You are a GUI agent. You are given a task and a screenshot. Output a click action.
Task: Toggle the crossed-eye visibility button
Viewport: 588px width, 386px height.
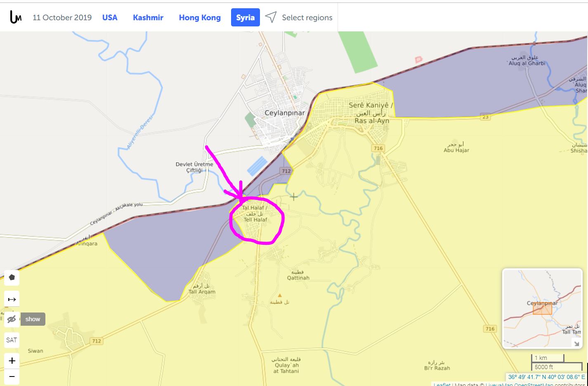click(x=12, y=319)
